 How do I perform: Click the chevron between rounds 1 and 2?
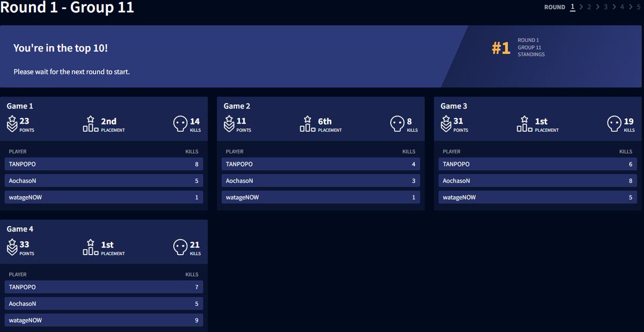[x=581, y=7]
